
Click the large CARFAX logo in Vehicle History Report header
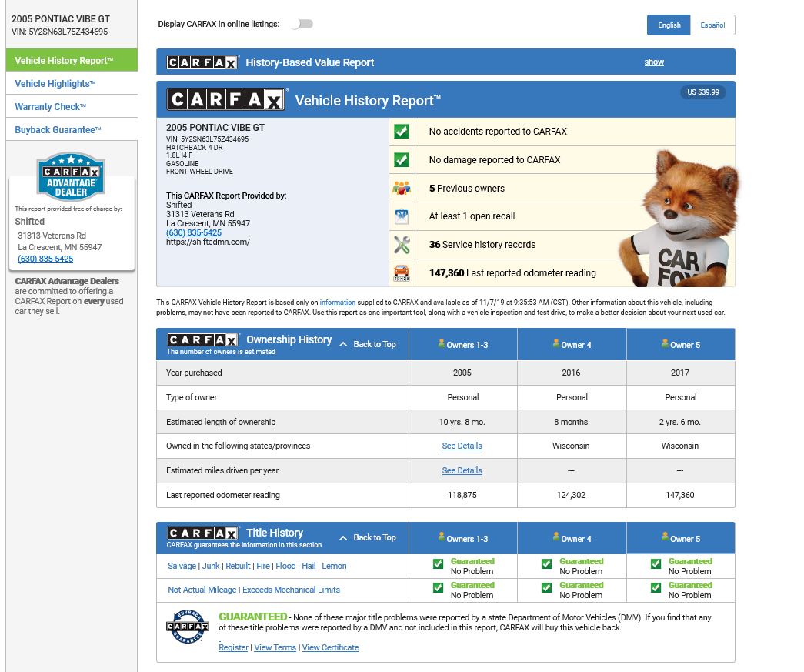[225, 99]
